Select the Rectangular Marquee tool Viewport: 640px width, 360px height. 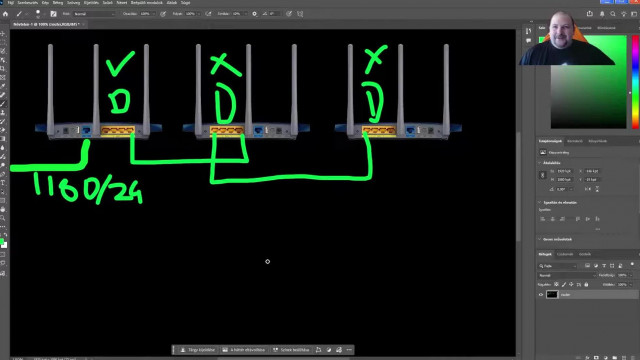click(3, 42)
